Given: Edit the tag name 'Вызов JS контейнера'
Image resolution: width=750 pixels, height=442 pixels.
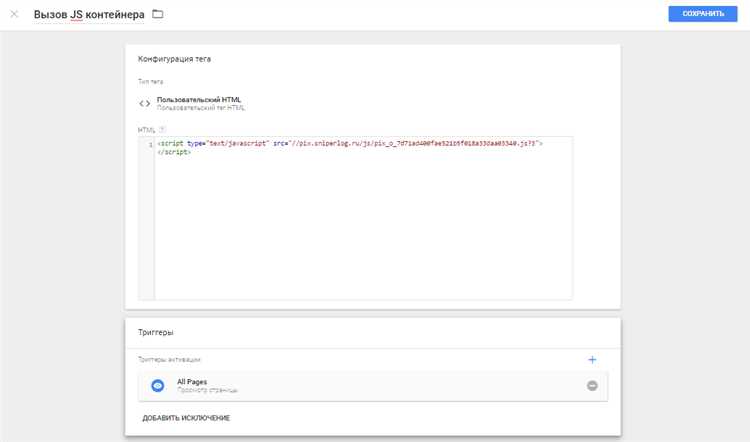Looking at the screenshot, I should click(x=89, y=15).
